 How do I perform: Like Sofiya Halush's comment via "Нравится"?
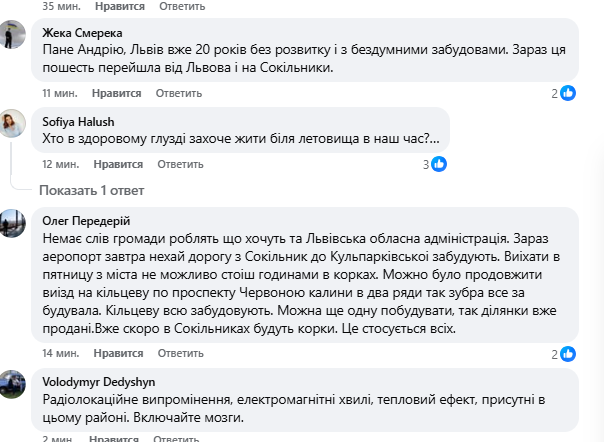tap(115, 164)
